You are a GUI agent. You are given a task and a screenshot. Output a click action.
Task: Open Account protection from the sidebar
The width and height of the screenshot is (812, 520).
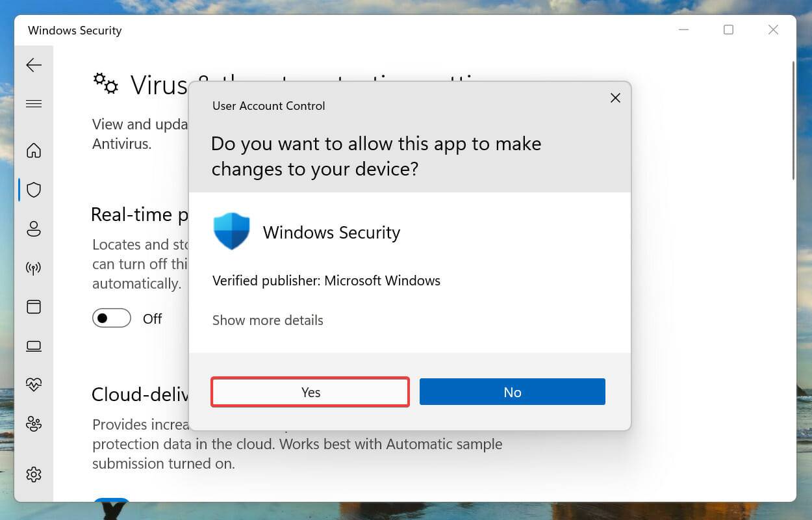click(34, 229)
